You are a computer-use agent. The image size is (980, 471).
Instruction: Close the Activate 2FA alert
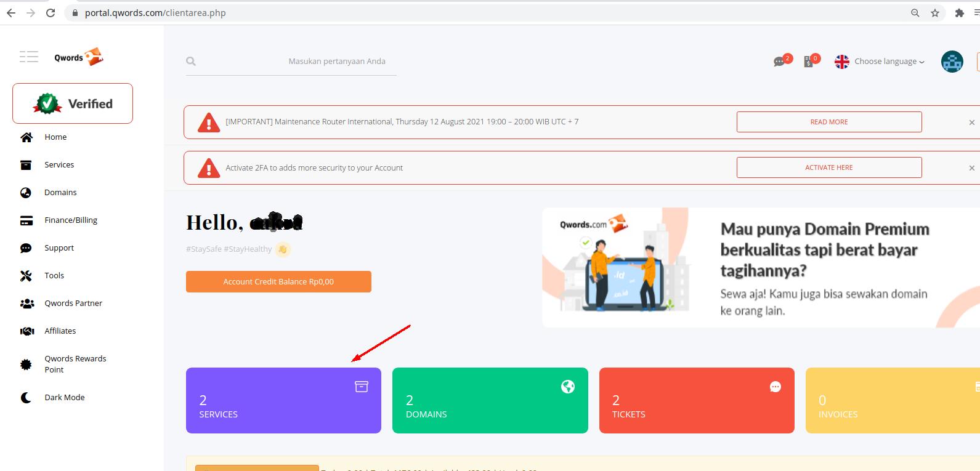(971, 168)
